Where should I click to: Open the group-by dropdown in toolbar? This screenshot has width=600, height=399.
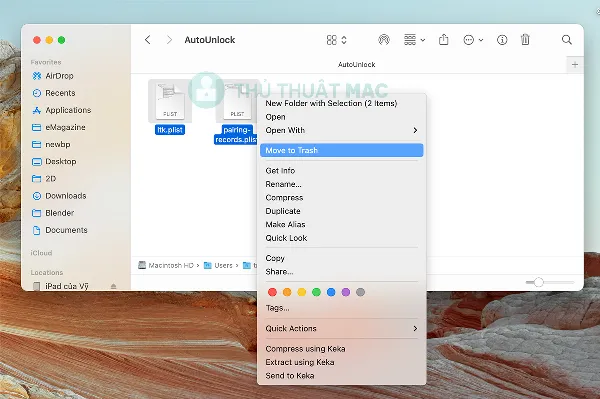click(x=414, y=40)
